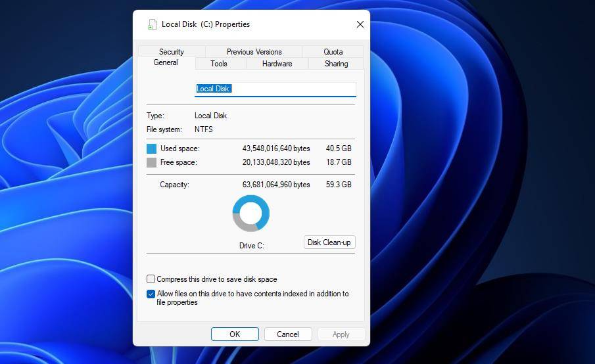Screen dimensions: 595x364
Task: Click the Local Disk type value
Action: (x=210, y=116)
